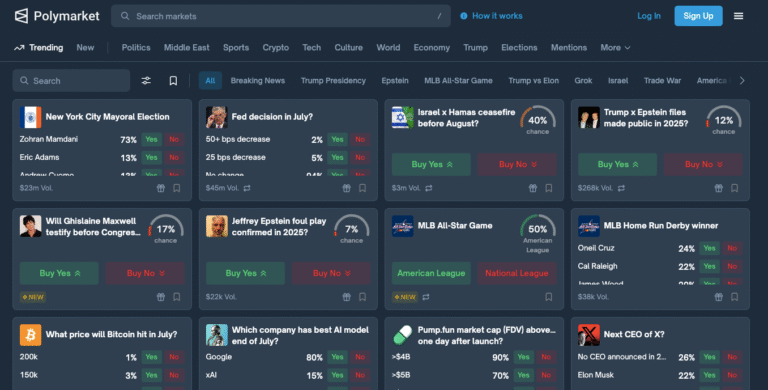Expand the More categories dropdown
The image size is (768, 390).
tap(615, 48)
